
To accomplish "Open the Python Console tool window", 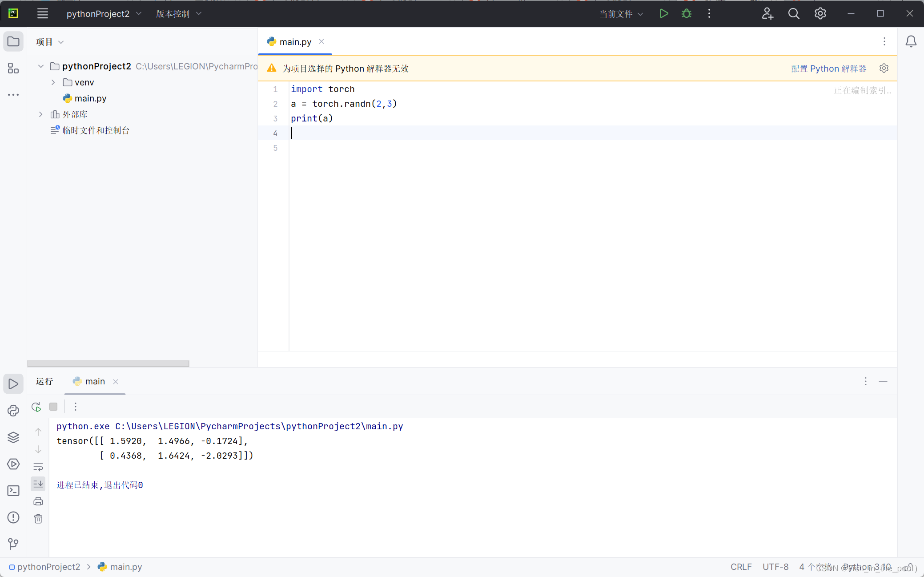I will coord(13,411).
